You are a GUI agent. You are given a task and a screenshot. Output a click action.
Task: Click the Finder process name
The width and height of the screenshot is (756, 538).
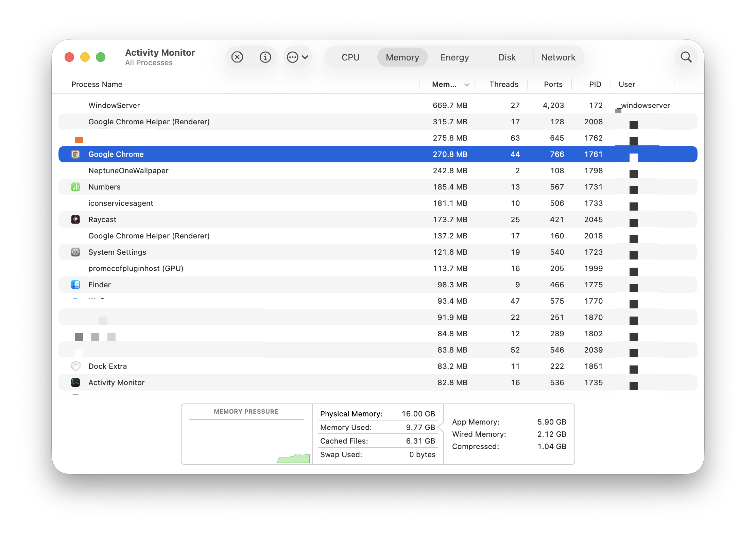pyautogui.click(x=99, y=285)
